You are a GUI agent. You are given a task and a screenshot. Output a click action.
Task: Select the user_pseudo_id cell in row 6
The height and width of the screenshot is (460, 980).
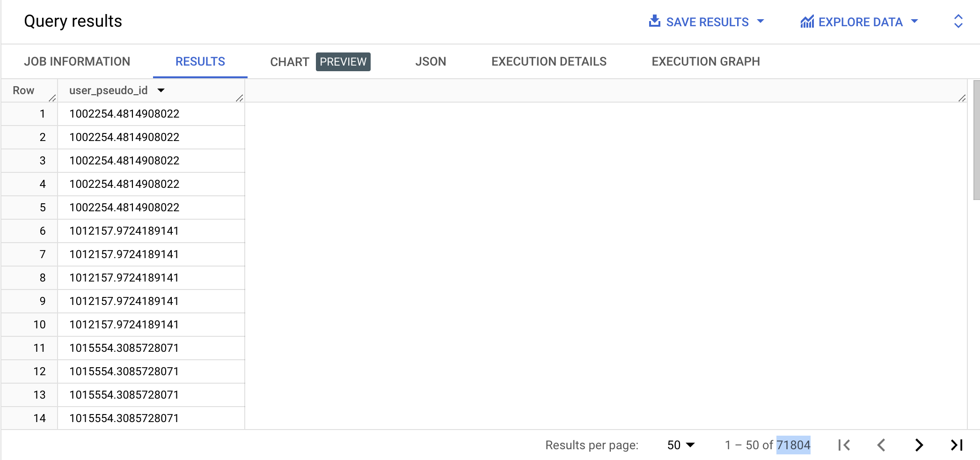[x=151, y=231]
